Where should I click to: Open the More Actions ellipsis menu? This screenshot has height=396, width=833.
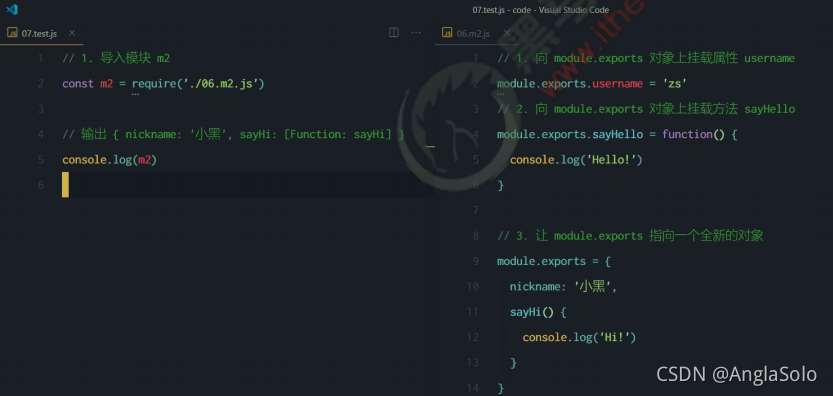[416, 33]
